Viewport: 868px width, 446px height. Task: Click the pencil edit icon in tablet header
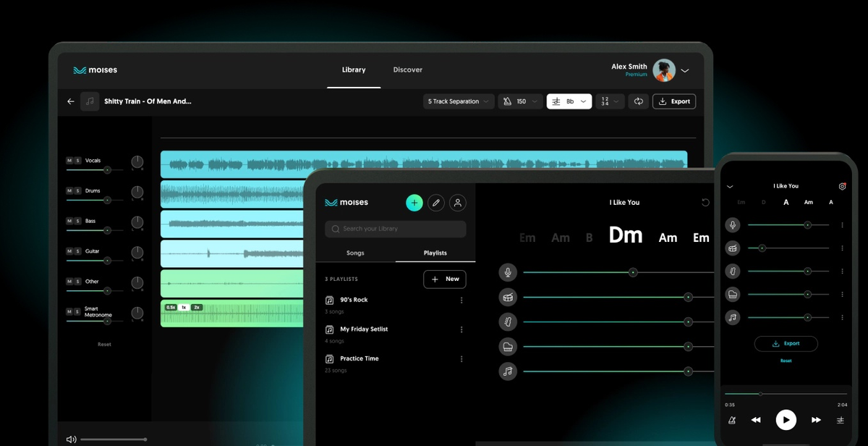pos(436,203)
